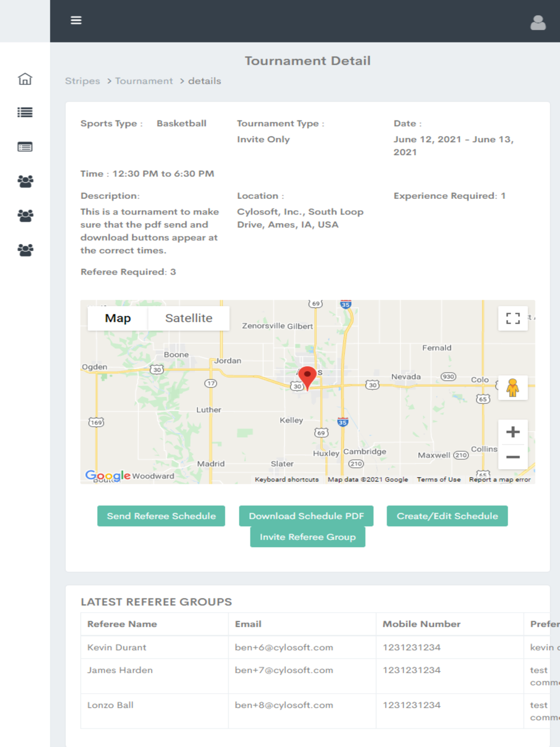
Task: Open the Google logo link on the map
Action: click(x=108, y=475)
